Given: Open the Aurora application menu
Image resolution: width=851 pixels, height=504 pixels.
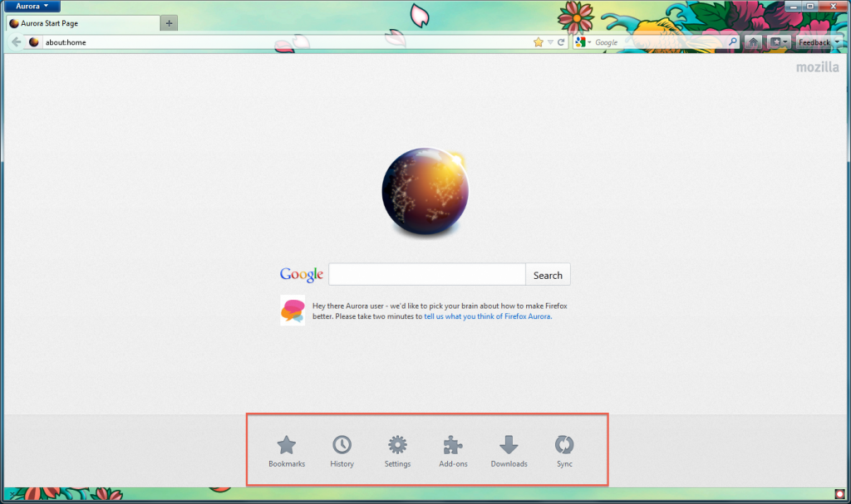Looking at the screenshot, I should [x=32, y=6].
